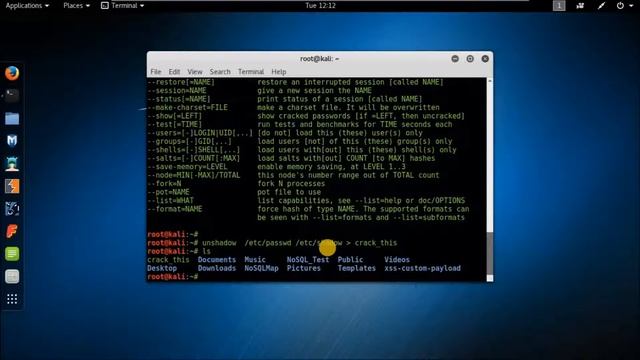Click the --session=NAME option text
This screenshot has height=360, width=640.
pos(177,91)
